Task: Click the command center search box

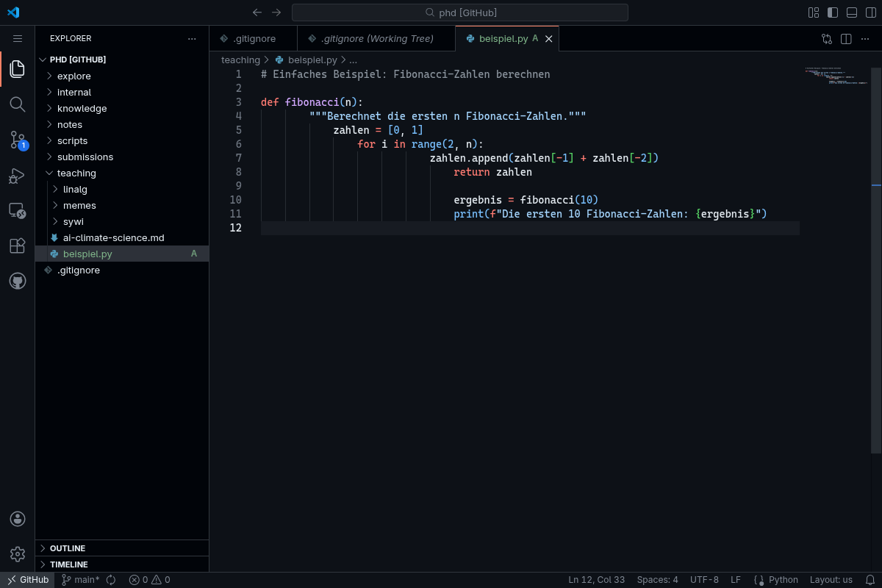Action: point(460,12)
